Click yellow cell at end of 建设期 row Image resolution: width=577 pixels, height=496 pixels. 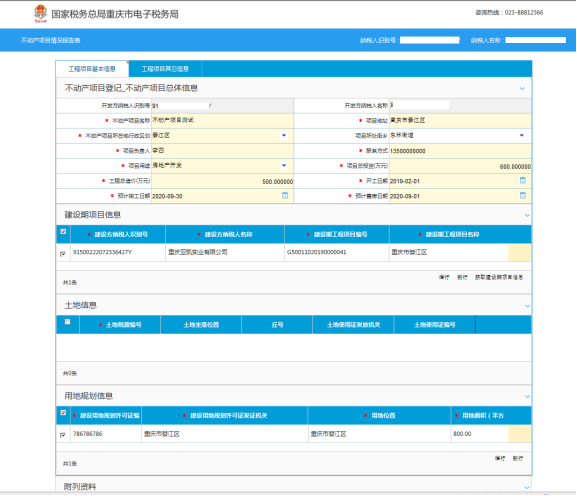click(520, 252)
